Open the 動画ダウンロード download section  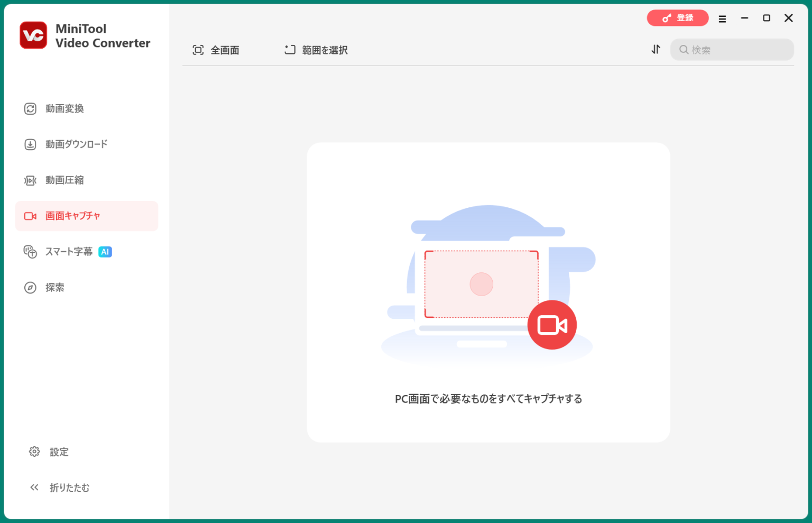pos(76,144)
